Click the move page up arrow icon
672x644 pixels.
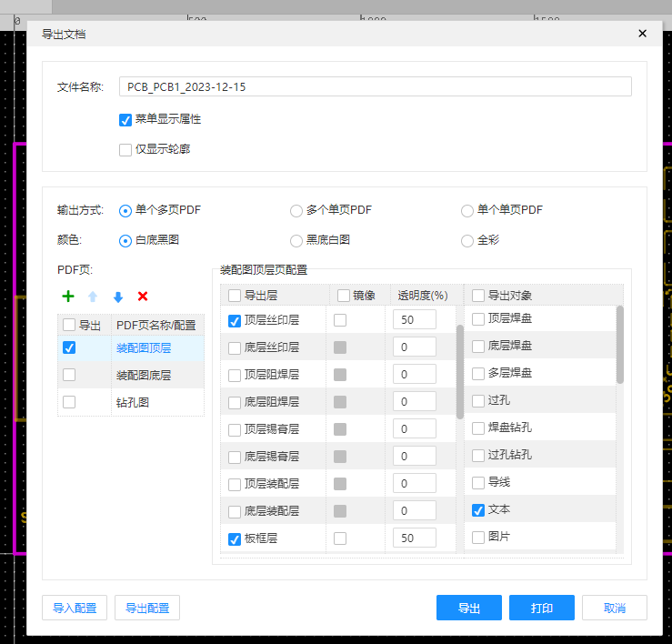(93, 297)
